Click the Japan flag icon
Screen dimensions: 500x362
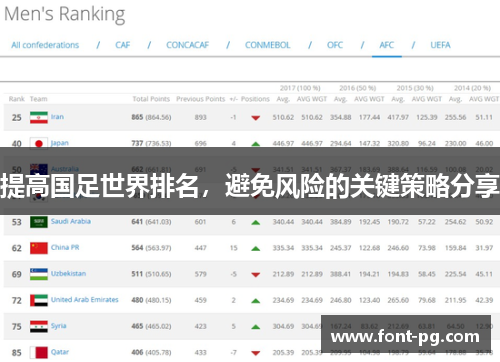click(x=39, y=143)
